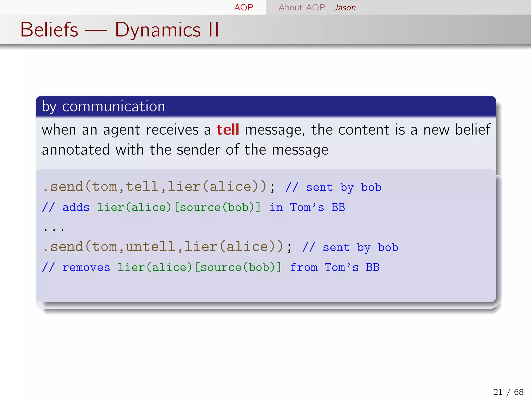Click the page number 21 / 68
This screenshot has height=399, width=532.
click(508, 392)
